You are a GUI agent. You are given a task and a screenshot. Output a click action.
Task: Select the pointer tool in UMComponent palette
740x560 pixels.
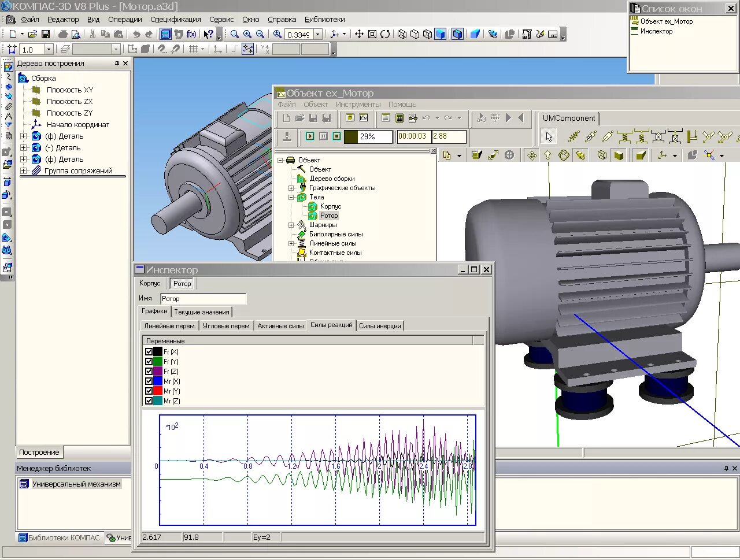549,137
